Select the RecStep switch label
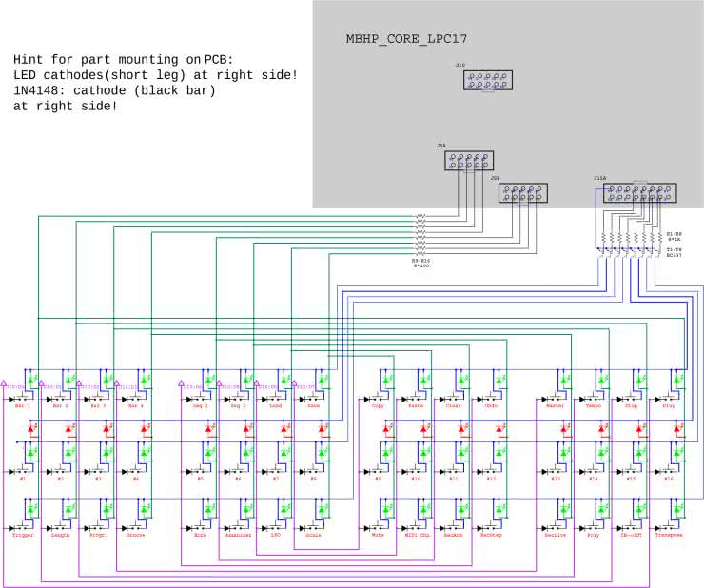The width and height of the screenshot is (704, 588). tap(490, 536)
